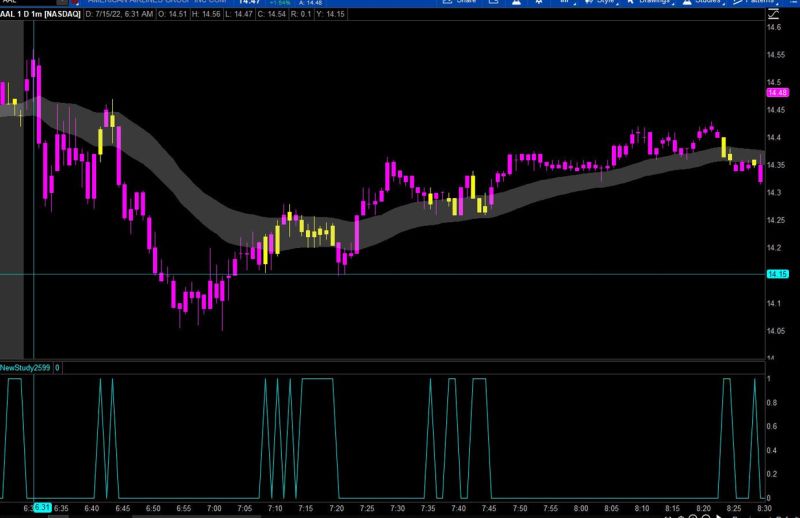Click the 14.2 price axis label
This screenshot has width=800, height=518.
tap(774, 248)
